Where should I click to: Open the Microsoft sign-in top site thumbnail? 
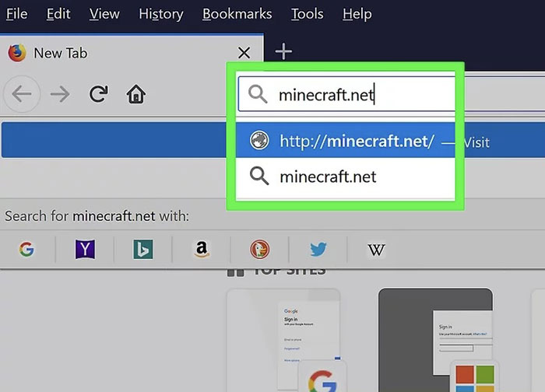click(x=435, y=340)
